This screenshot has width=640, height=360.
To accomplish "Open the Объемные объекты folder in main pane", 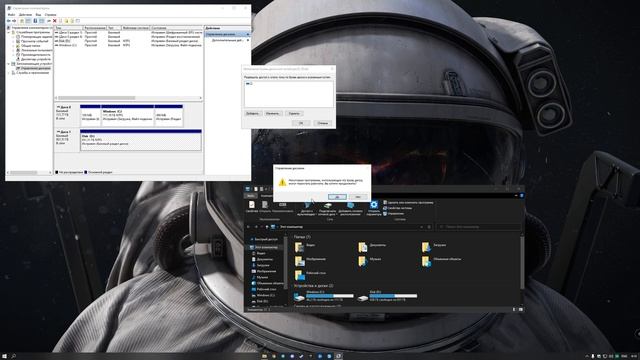I will pos(442,260).
